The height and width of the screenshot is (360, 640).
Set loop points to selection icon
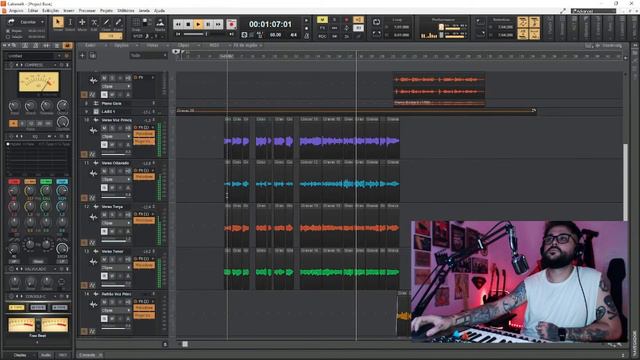376,34
